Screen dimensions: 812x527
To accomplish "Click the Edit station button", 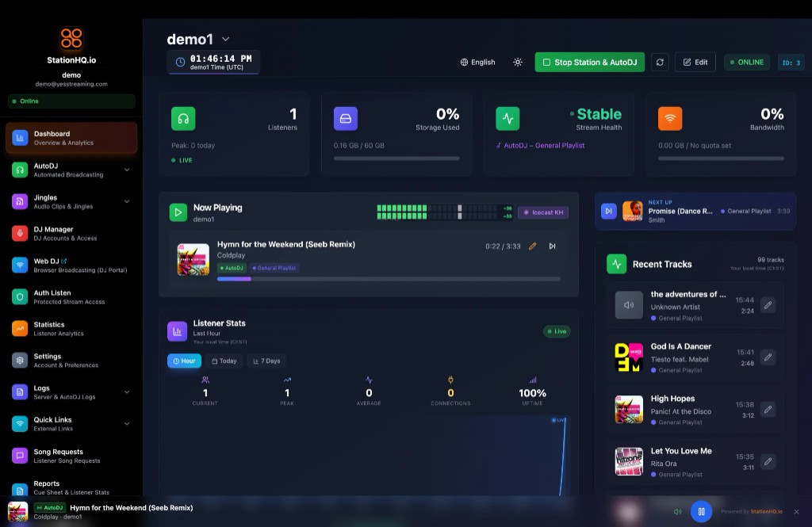I will pos(695,62).
